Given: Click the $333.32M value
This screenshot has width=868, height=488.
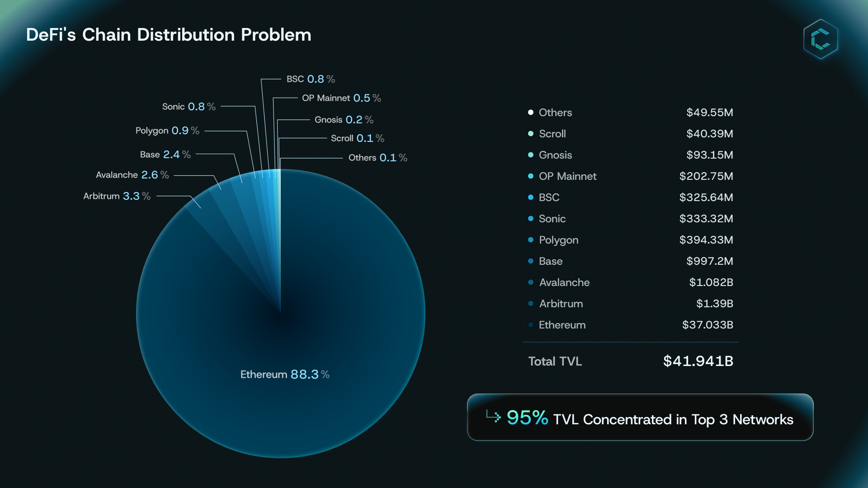Looking at the screenshot, I should [x=706, y=218].
